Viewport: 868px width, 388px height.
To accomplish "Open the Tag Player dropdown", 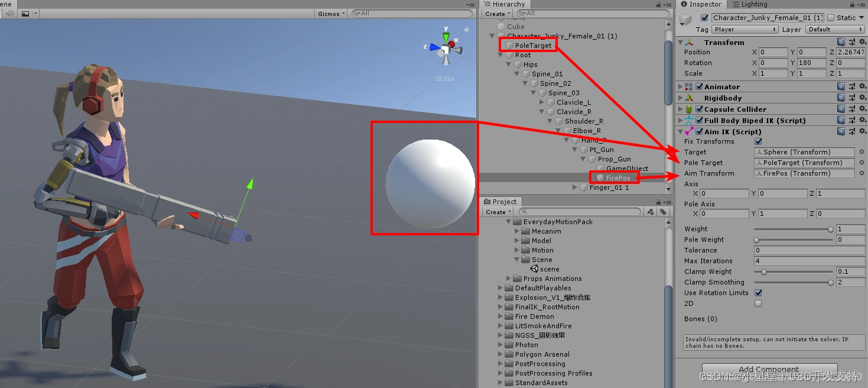I will point(745,29).
